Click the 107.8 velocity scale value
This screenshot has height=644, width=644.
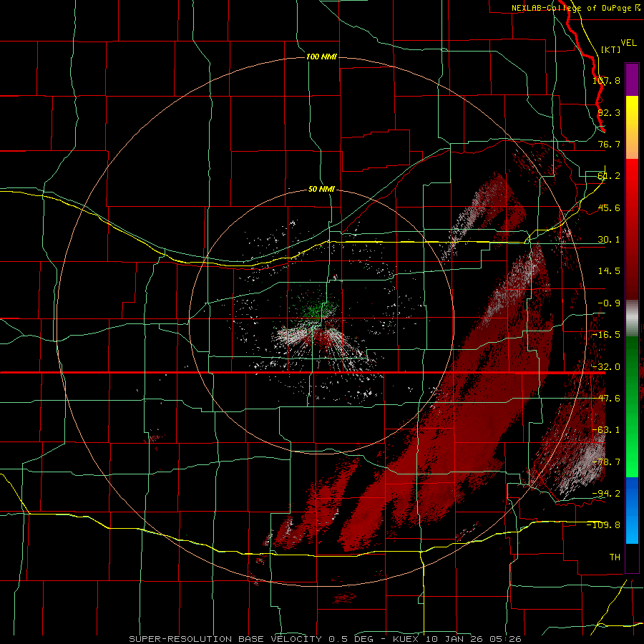[x=606, y=80]
